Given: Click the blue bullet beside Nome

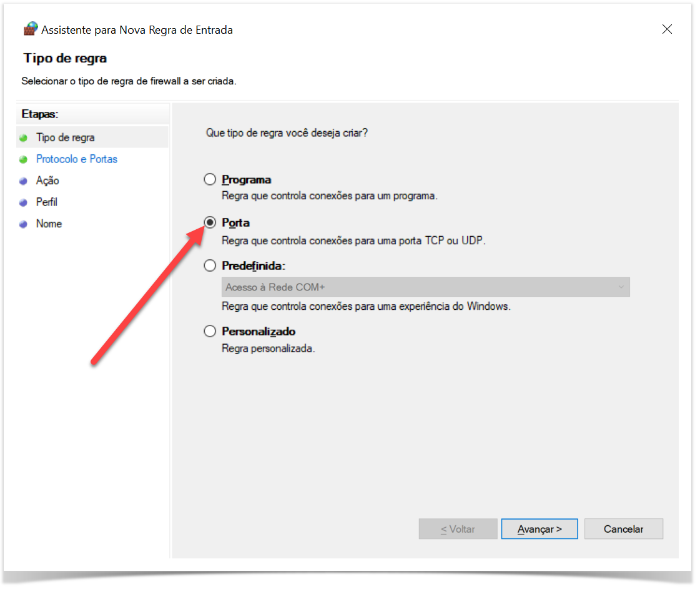Looking at the screenshot, I should (24, 224).
